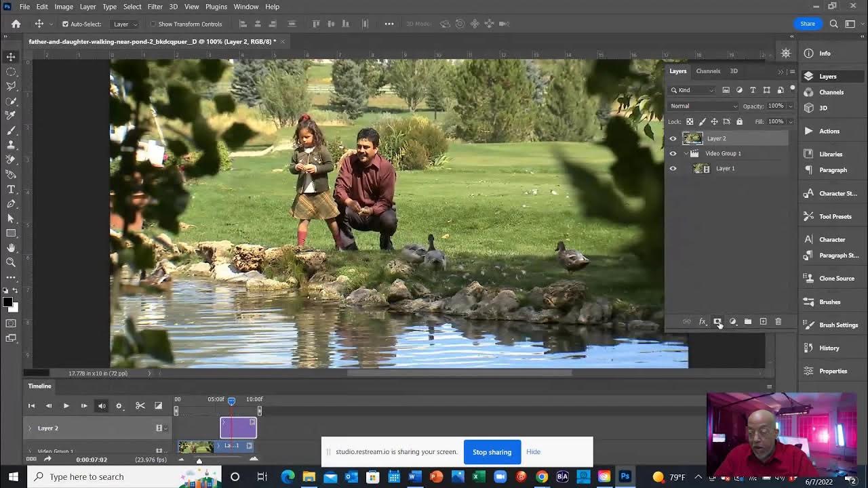Select the Zoom tool
This screenshot has height=488, width=868.
[x=11, y=262]
